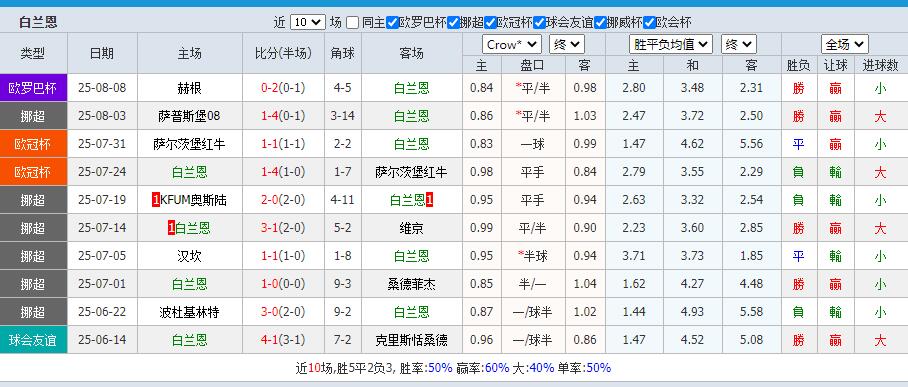Click the away odds 5.08
Viewport: 908px width, 387px height.
[751, 339]
